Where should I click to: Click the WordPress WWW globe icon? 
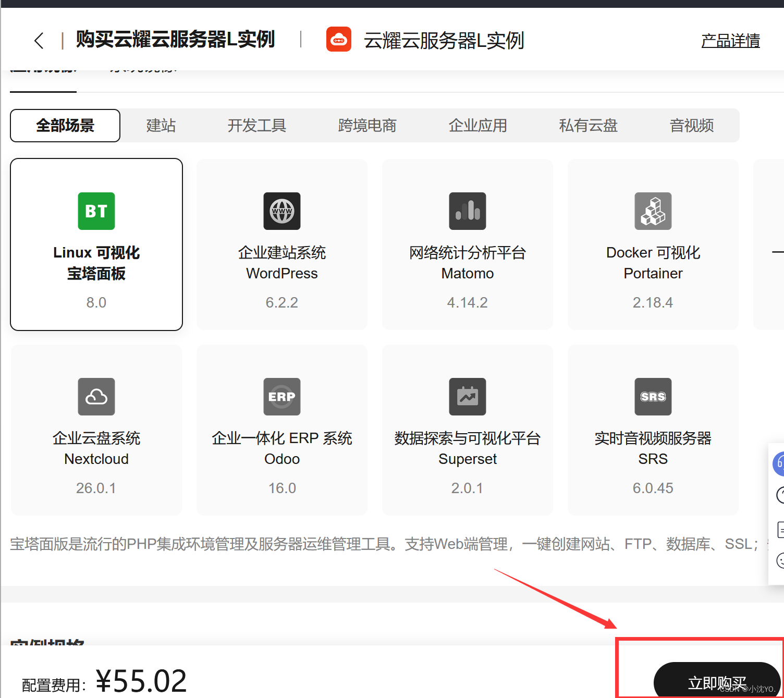pyautogui.click(x=282, y=211)
